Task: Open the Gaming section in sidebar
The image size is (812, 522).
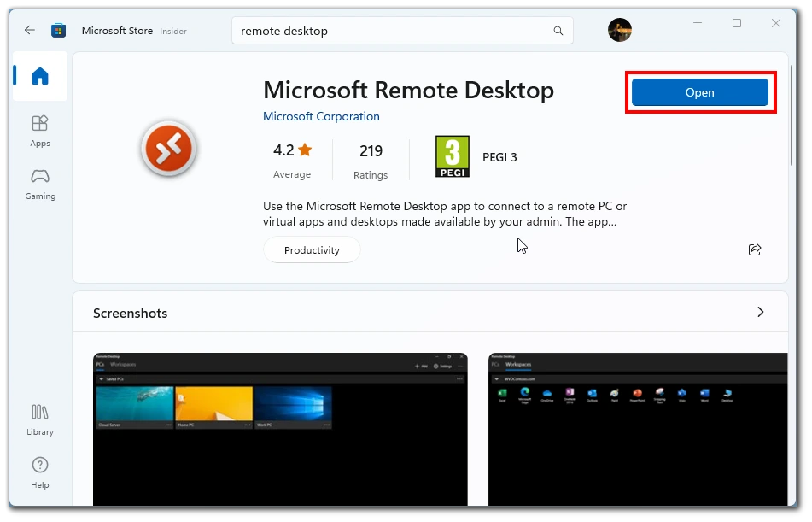Action: (x=40, y=185)
